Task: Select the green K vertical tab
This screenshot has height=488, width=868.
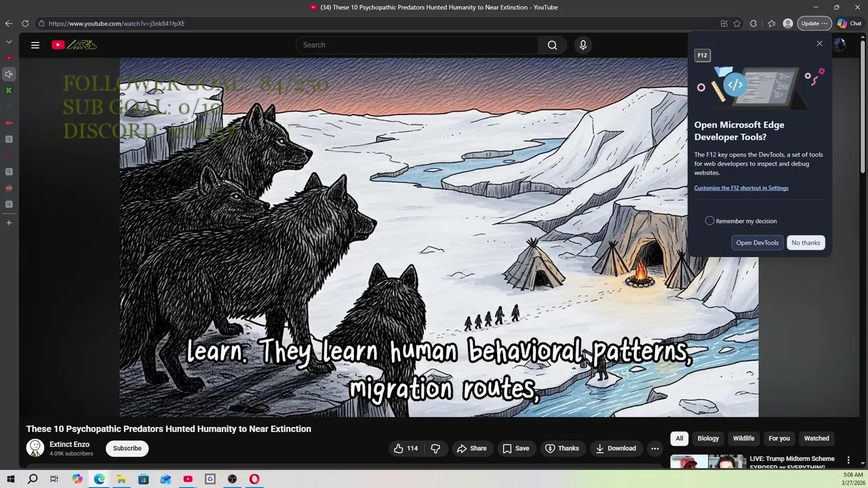Action: (x=9, y=90)
